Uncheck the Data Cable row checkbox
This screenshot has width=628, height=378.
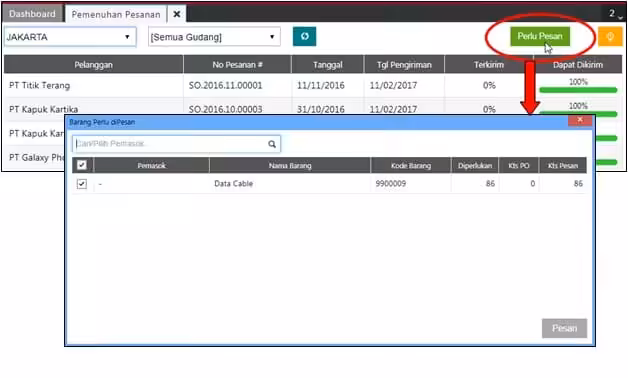tap(82, 184)
